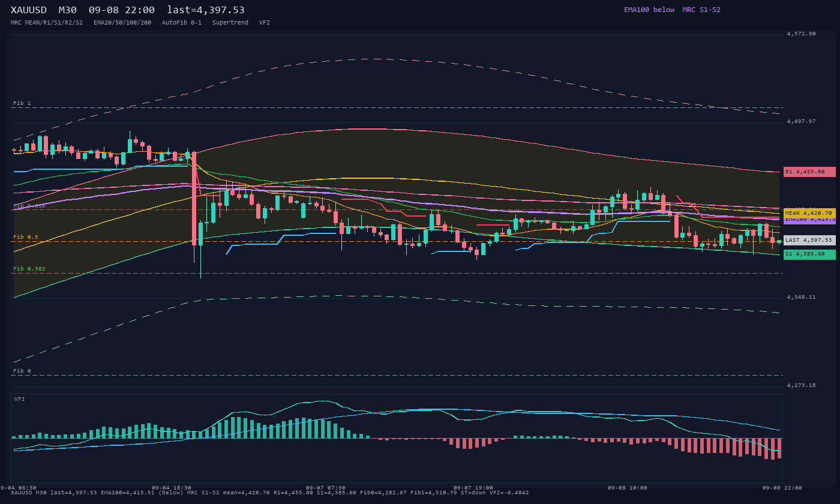Click the bottom status line summary text
The width and height of the screenshot is (840, 504).
[x=270, y=493]
